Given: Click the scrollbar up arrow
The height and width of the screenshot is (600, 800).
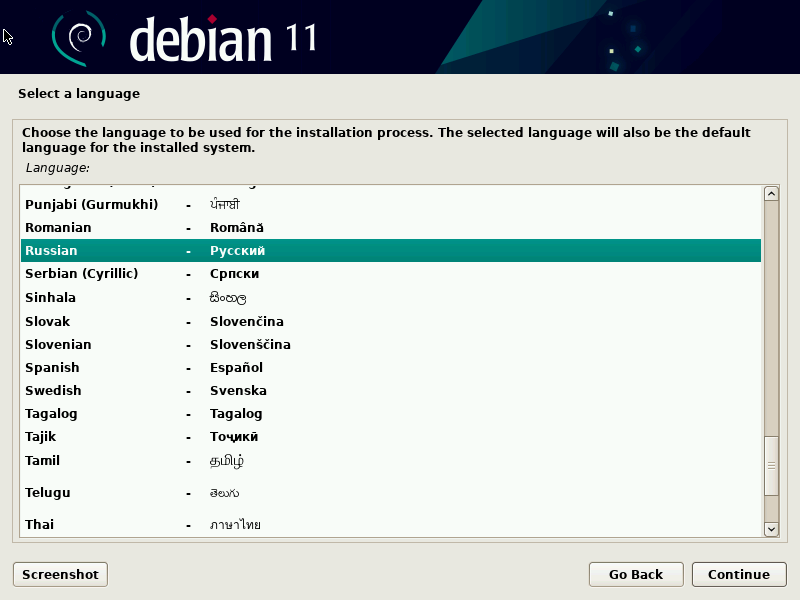Looking at the screenshot, I should [771, 192].
